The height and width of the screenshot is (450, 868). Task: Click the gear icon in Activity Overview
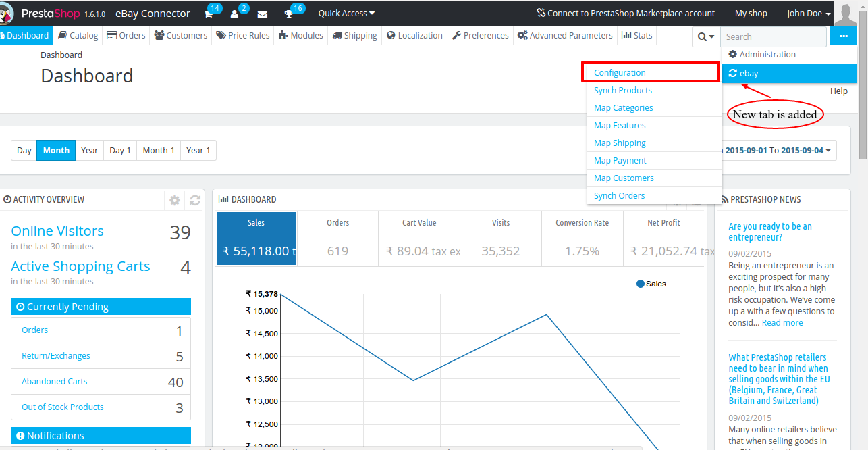175,200
